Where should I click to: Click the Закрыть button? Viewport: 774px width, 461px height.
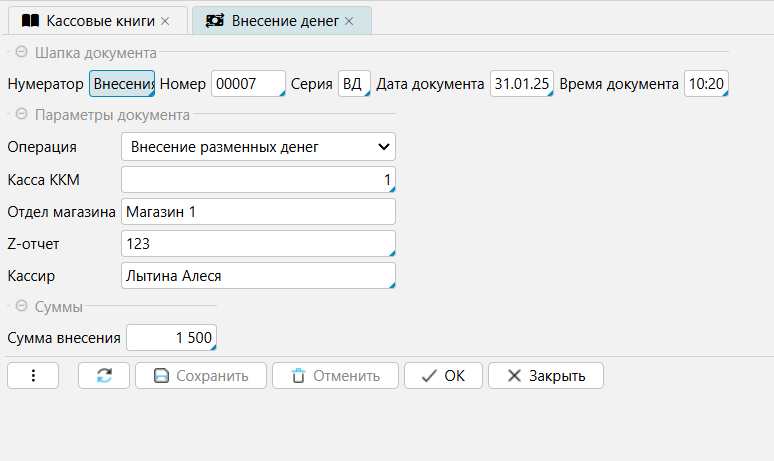pos(545,376)
